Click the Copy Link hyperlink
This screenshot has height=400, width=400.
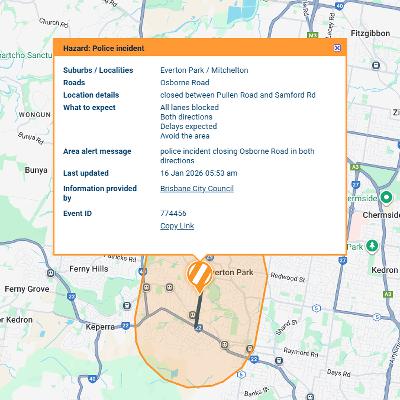point(177,226)
